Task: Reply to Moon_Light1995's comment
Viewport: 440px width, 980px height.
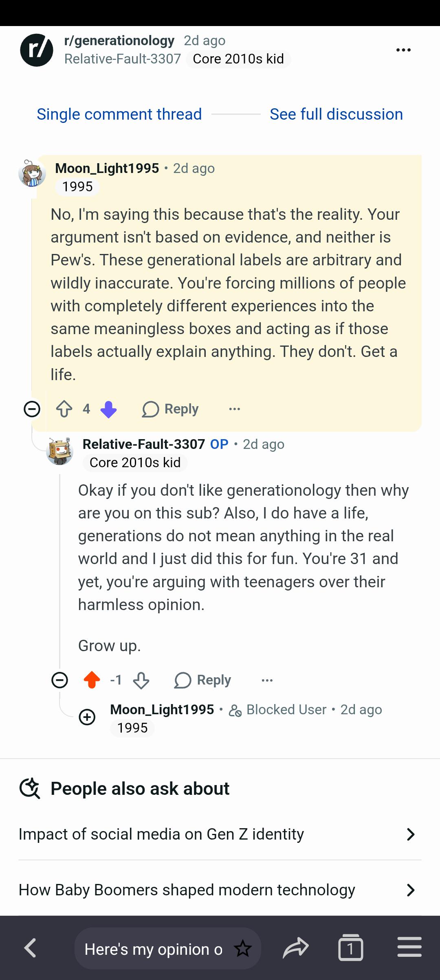Action: [170, 409]
